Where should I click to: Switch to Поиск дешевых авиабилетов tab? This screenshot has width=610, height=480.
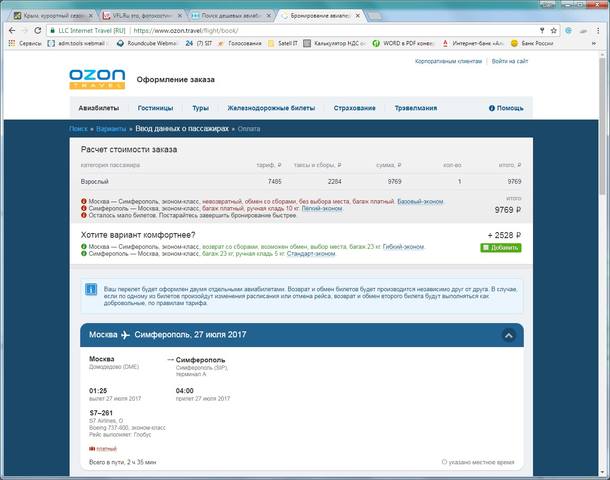pos(231,16)
